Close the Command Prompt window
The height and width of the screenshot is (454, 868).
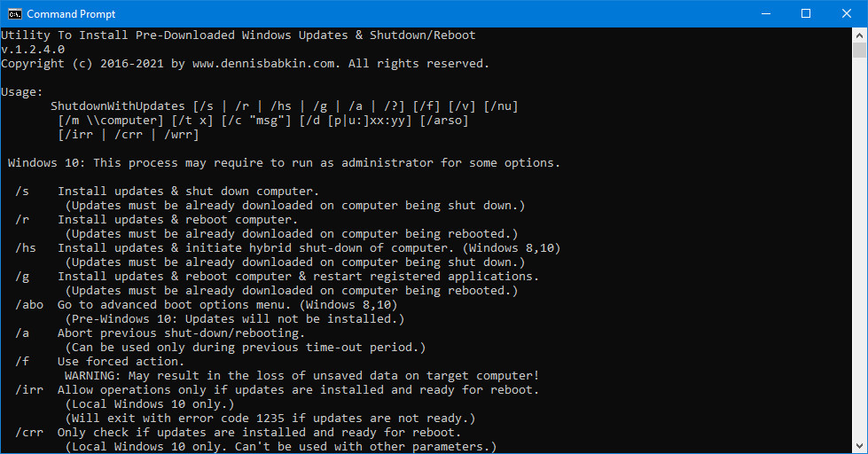click(846, 13)
